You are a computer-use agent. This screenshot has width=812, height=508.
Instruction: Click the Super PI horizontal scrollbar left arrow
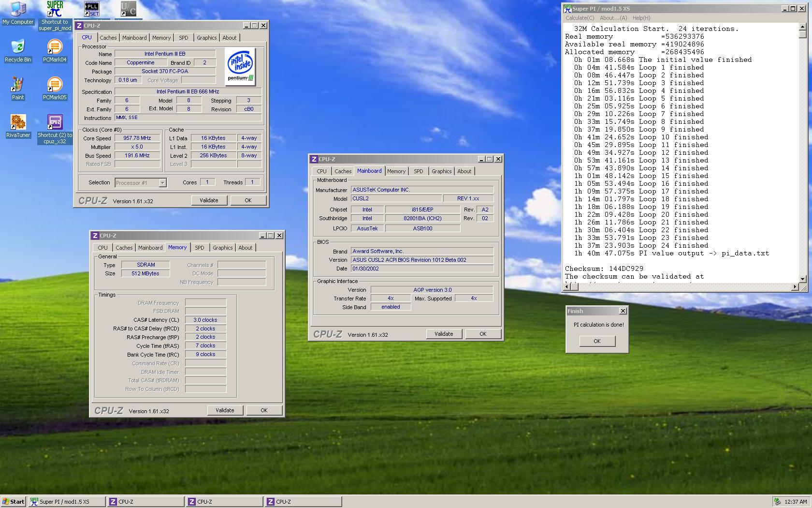click(x=567, y=287)
